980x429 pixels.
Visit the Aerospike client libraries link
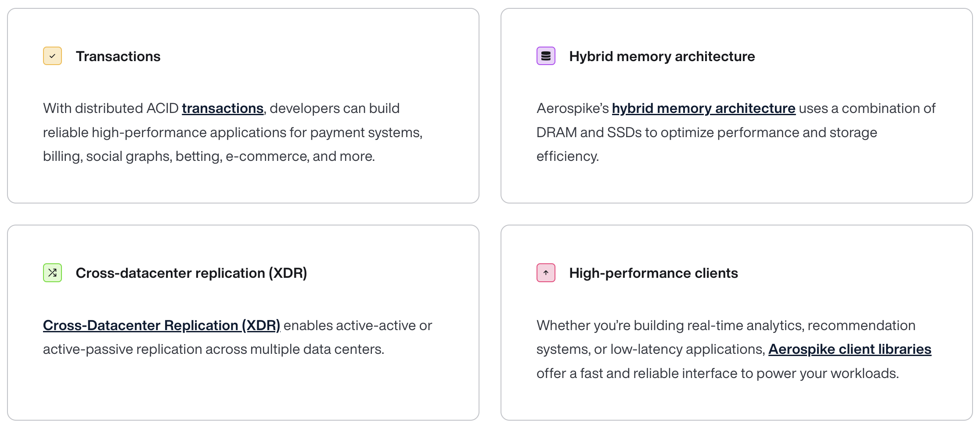tap(850, 349)
